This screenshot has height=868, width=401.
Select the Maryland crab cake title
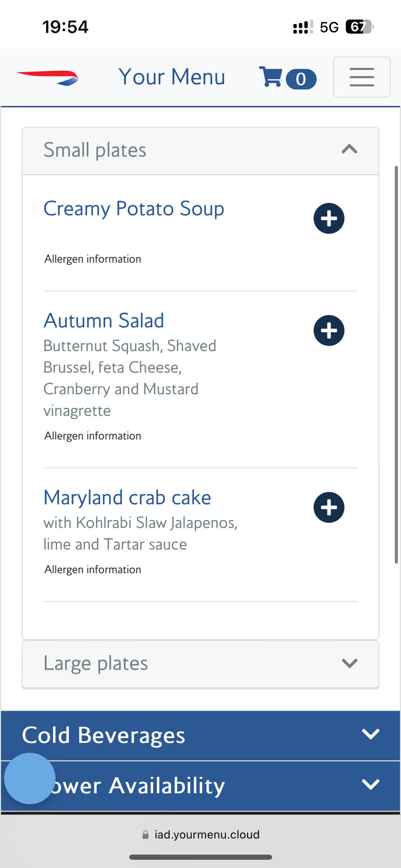127,498
